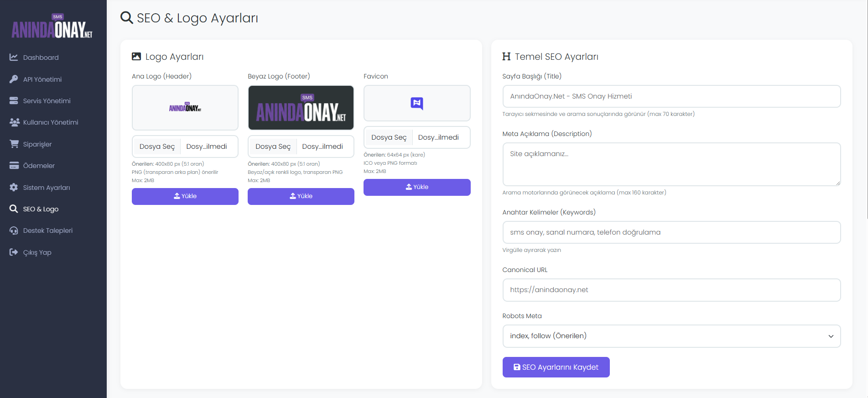The width and height of the screenshot is (868, 398).
Task: Click the Sistem Ayarları gear icon
Action: coord(14,187)
